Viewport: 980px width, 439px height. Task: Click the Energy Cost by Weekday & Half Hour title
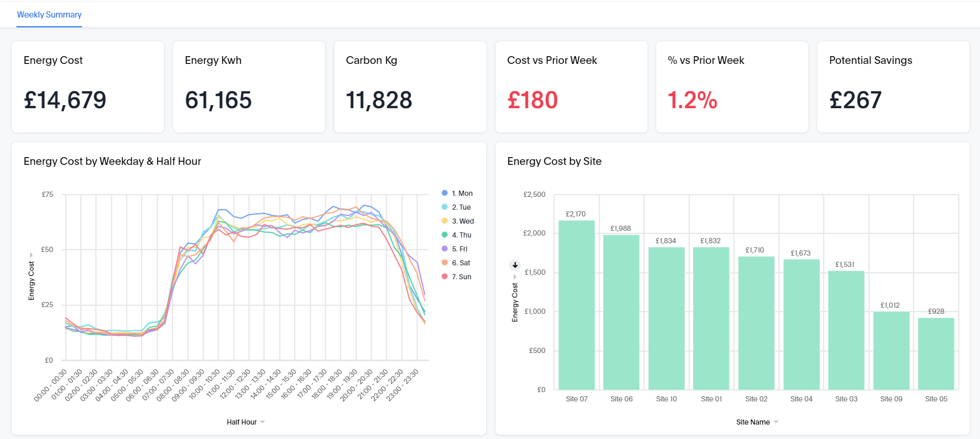tap(112, 161)
